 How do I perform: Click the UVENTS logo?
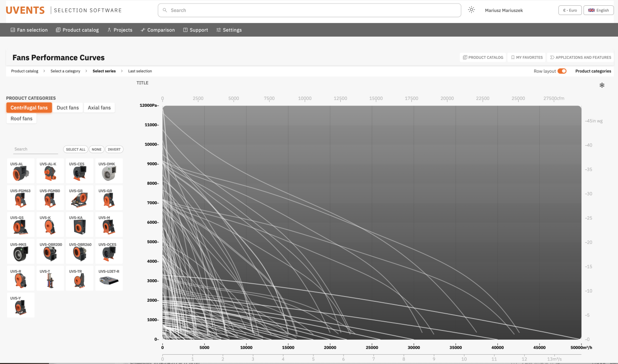[x=25, y=10]
